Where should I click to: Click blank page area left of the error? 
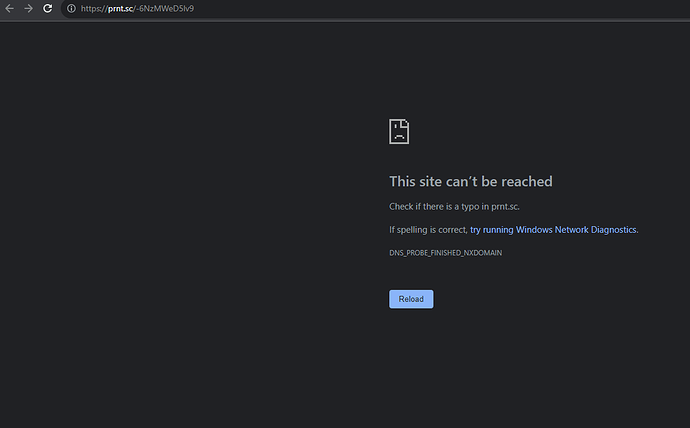click(180, 220)
